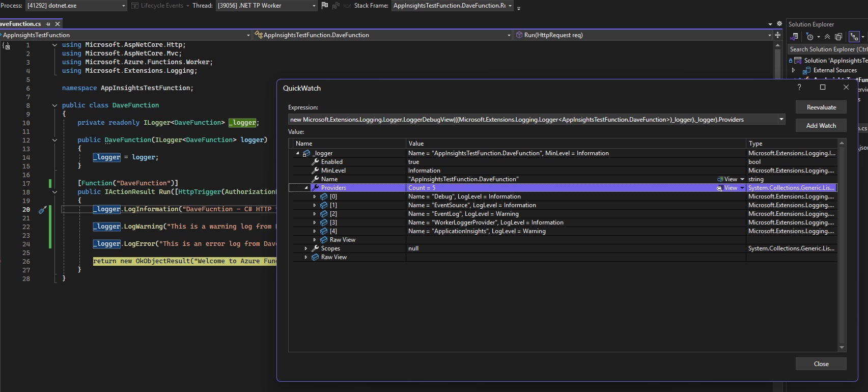This screenshot has height=392, width=868.
Task: Open the Process dotnet.exe dropdown
Action: pyautogui.click(x=123, y=6)
